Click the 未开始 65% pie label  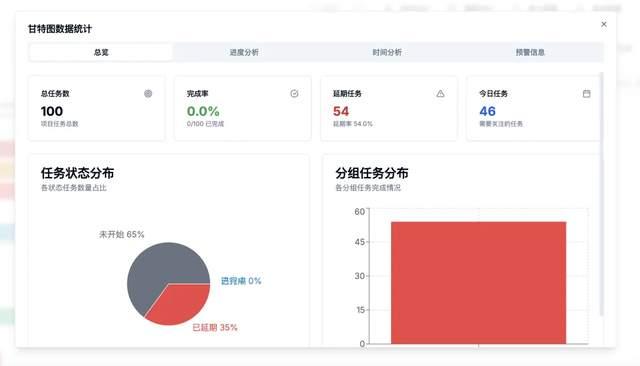point(122,234)
